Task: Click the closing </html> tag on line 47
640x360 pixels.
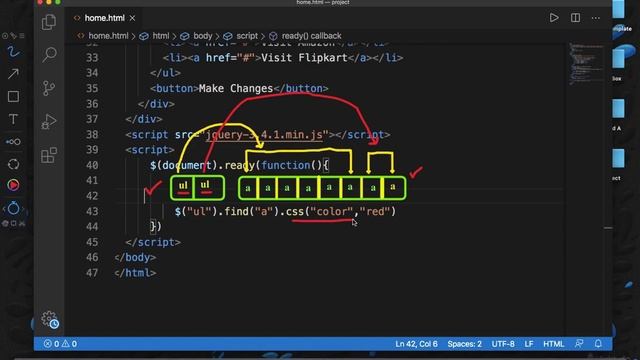Action: pyautogui.click(x=135, y=273)
